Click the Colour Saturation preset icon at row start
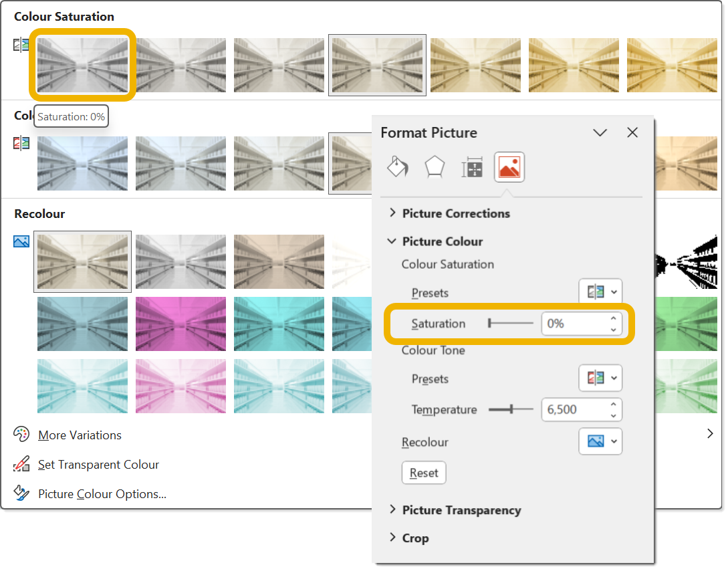The image size is (728, 575). tap(21, 44)
